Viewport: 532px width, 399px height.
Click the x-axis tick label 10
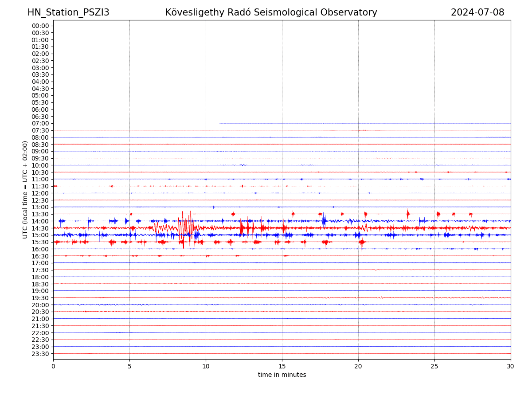(x=206, y=366)
